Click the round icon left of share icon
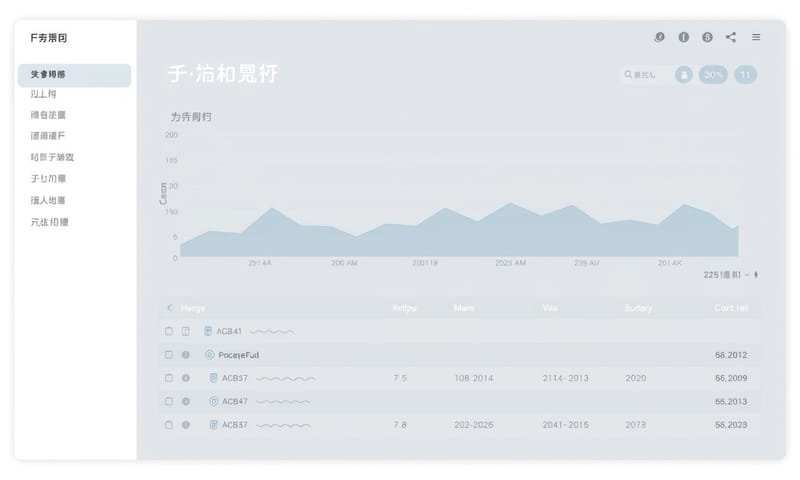This screenshot has height=480, width=800. (707, 37)
